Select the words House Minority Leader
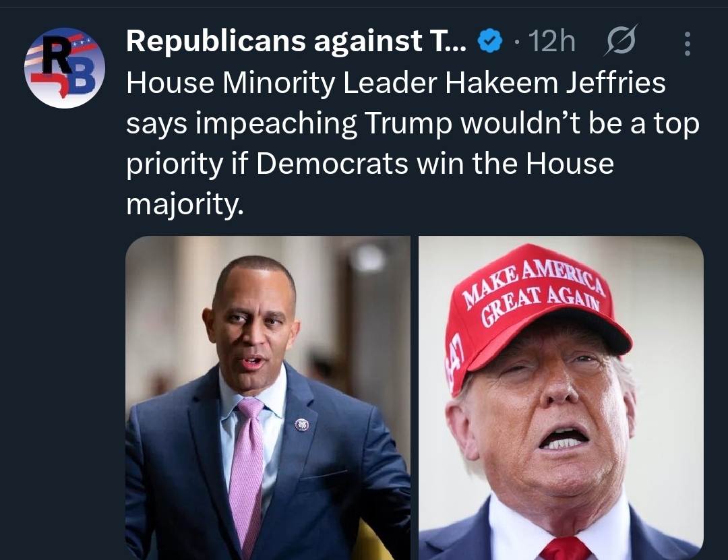This screenshot has width=728, height=560. [x=281, y=83]
